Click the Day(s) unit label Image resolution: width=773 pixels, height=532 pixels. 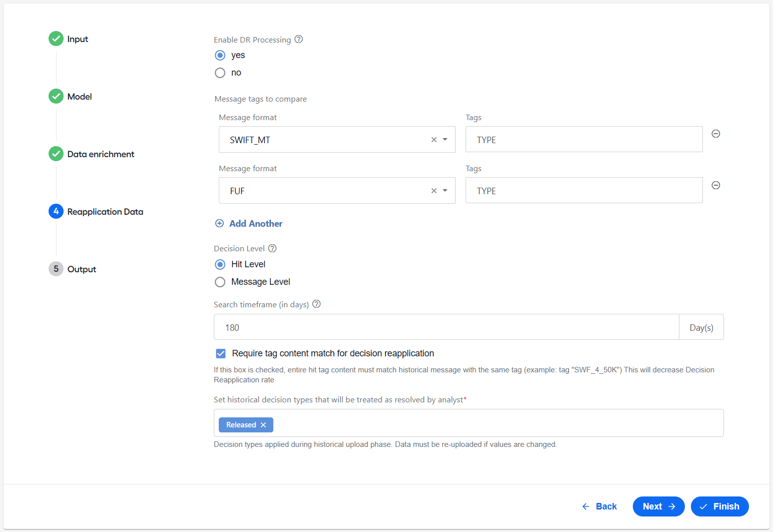pyautogui.click(x=701, y=327)
